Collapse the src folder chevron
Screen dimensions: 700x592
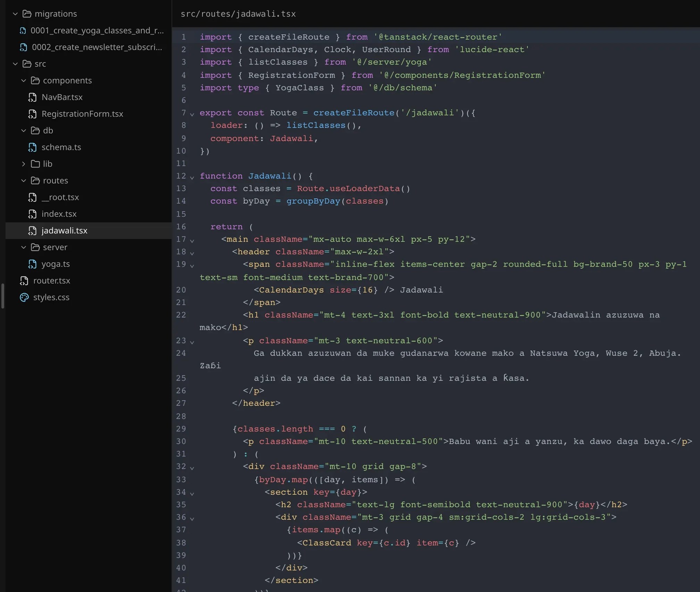pyautogui.click(x=15, y=64)
